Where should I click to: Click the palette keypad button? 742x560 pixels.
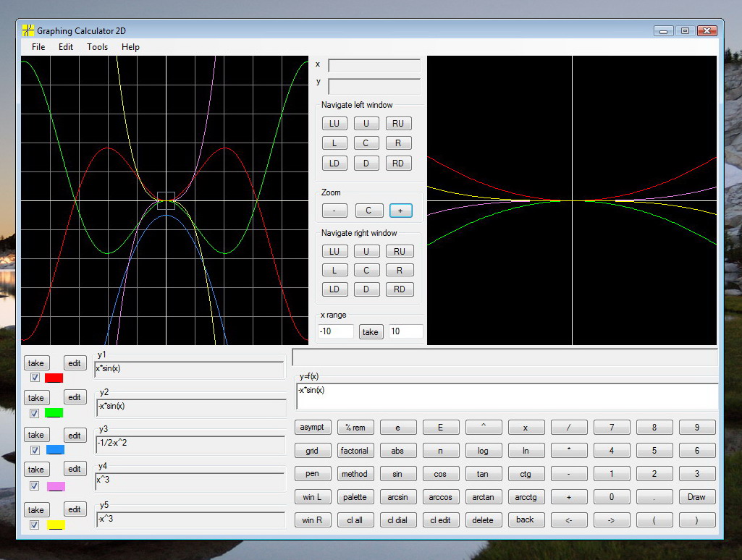click(x=355, y=496)
